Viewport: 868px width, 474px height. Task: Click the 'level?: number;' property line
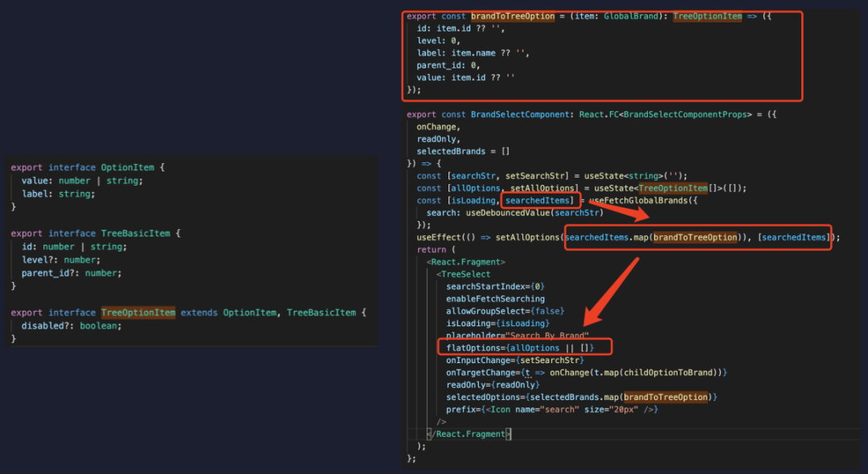[61, 260]
